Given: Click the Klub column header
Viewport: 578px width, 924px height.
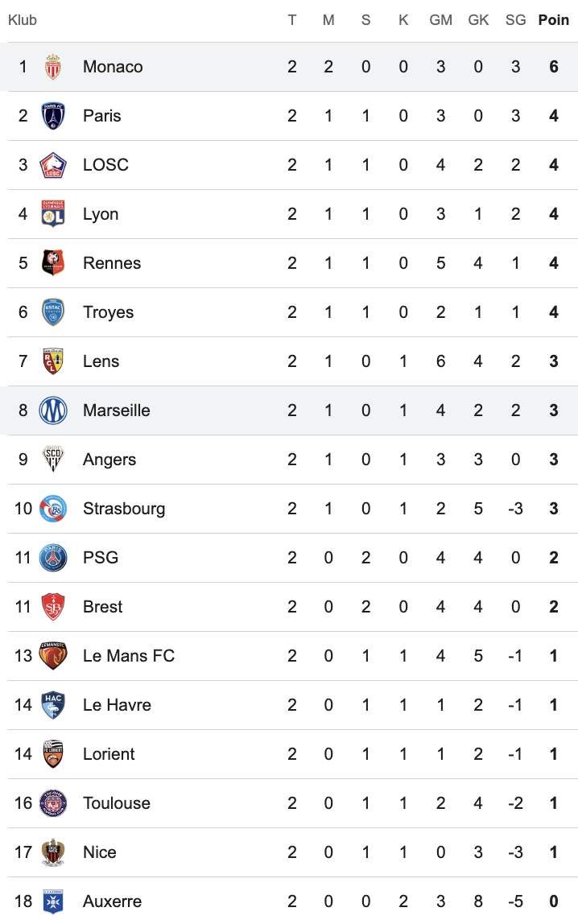Looking at the screenshot, I should tap(23, 20).
